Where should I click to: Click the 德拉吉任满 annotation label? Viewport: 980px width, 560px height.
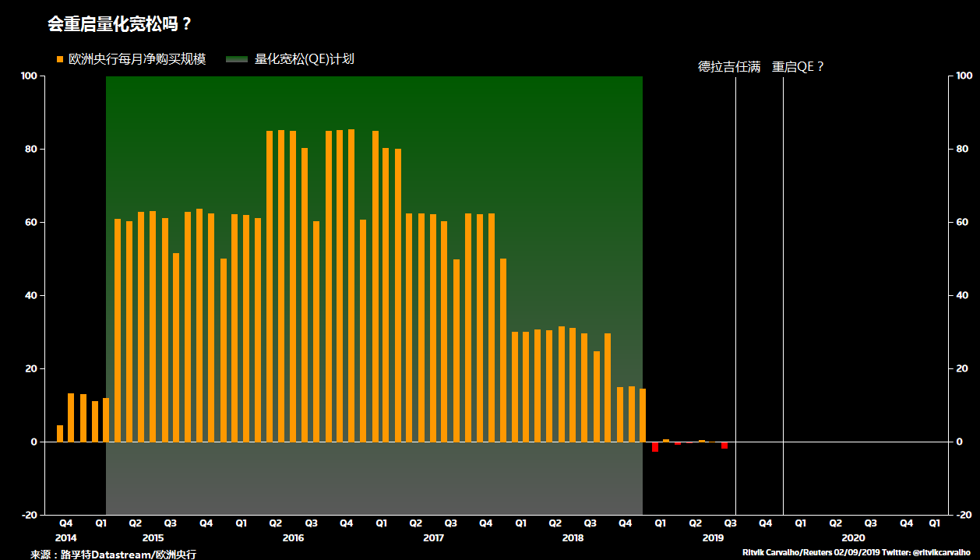click(x=729, y=67)
